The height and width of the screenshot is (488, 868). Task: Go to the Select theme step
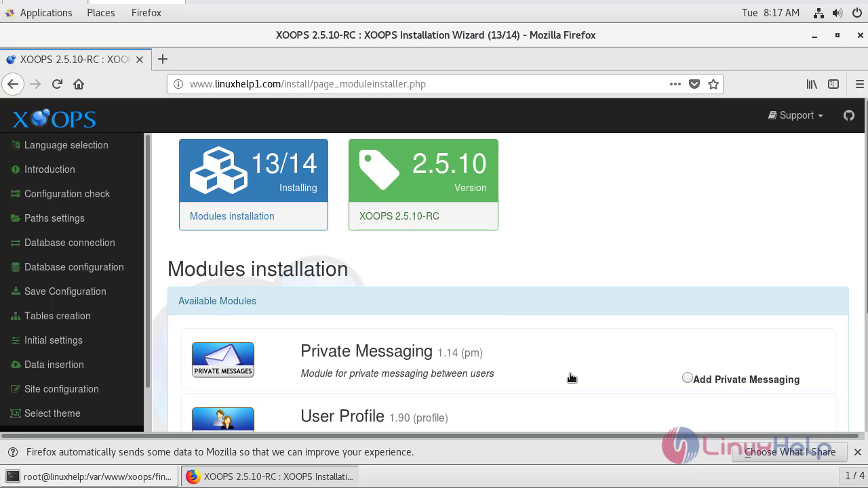point(52,413)
